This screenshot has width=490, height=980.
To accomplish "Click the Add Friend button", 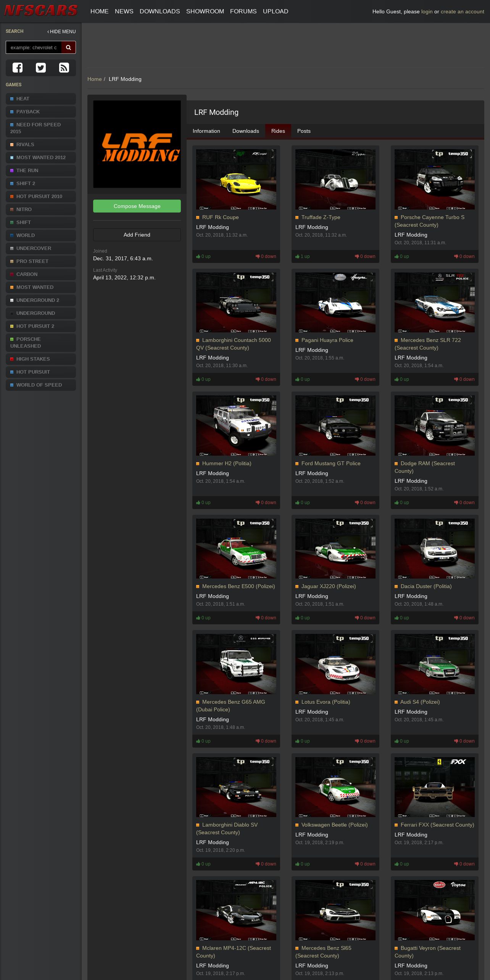I will pos(137,235).
